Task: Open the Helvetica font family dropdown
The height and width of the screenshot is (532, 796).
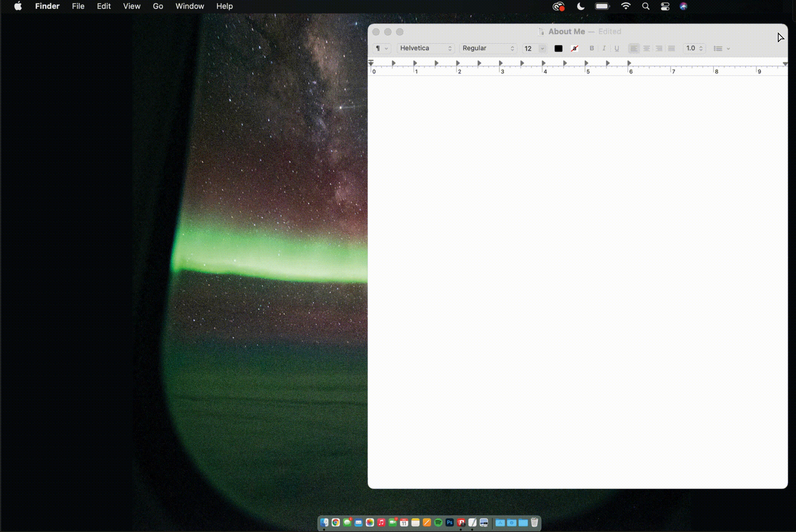Action: pyautogui.click(x=426, y=48)
